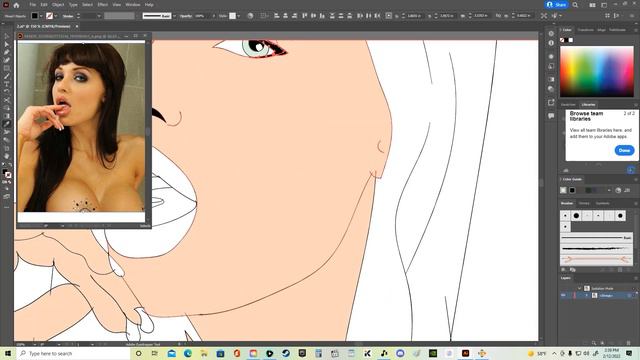The image size is (640, 360).
Task: Click the layer target circle on image row
Action: pyautogui.click(x=629, y=295)
